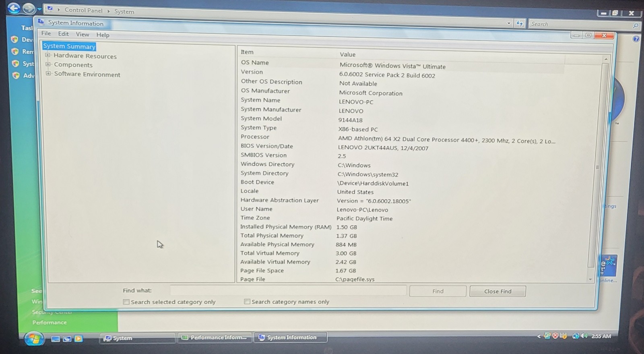Select the OS Name row
Image resolution: width=644 pixels, height=354 pixels.
[x=402, y=64]
